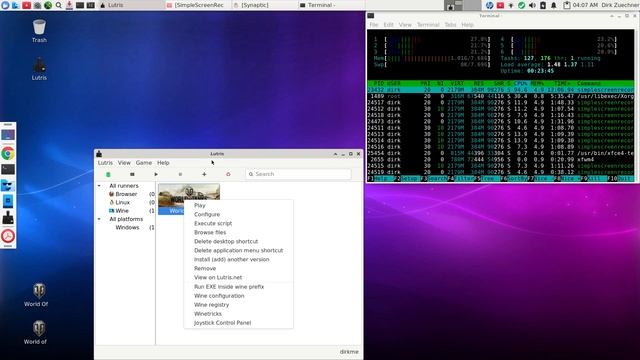
Task: Click the plus Add game icon in Lutris toolbar
Action: click(204, 174)
